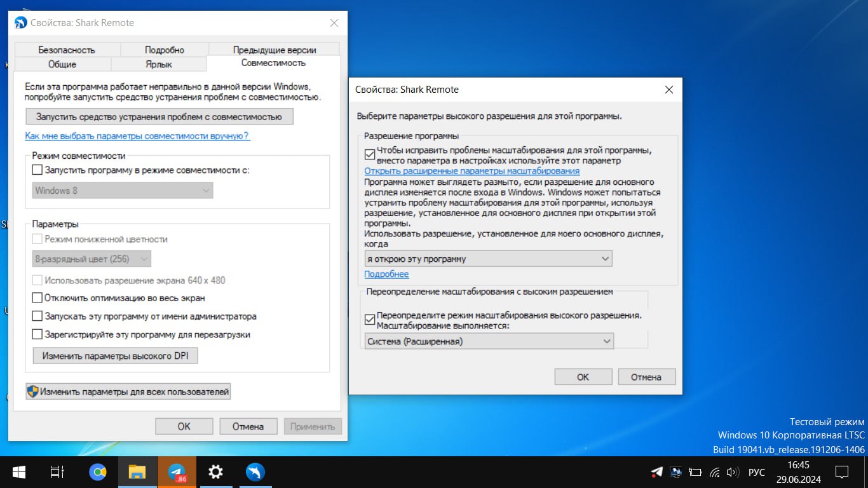Screen dimensions: 868x488
Task: Toggle disable fullscreen optimizations checkbox
Action: pyautogui.click(x=37, y=297)
